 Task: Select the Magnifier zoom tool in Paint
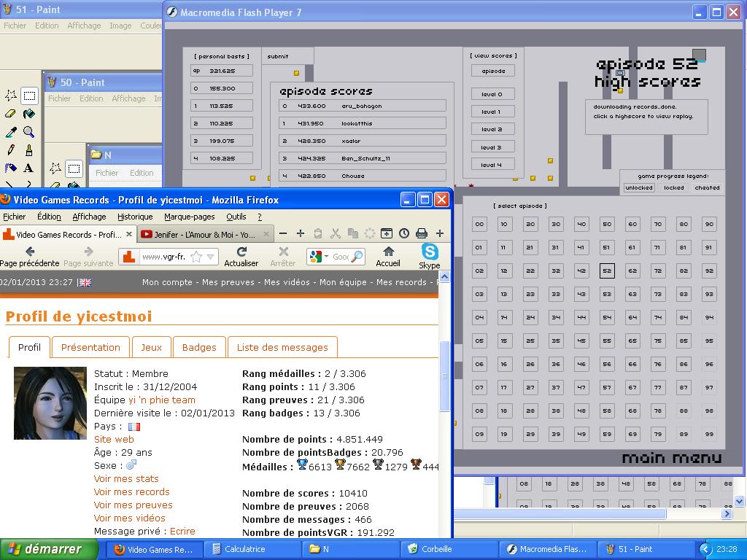(29, 132)
